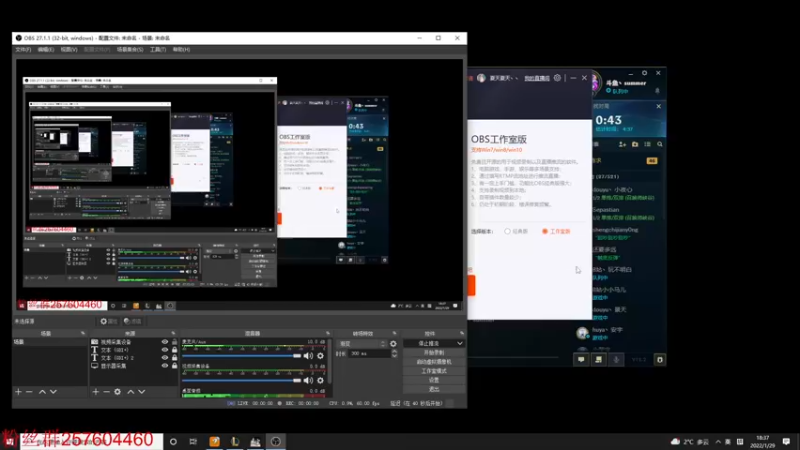This screenshot has width=800, height=450.
Task: Open the missions icon at League client bottom
Action: pyautogui.click(x=598, y=360)
